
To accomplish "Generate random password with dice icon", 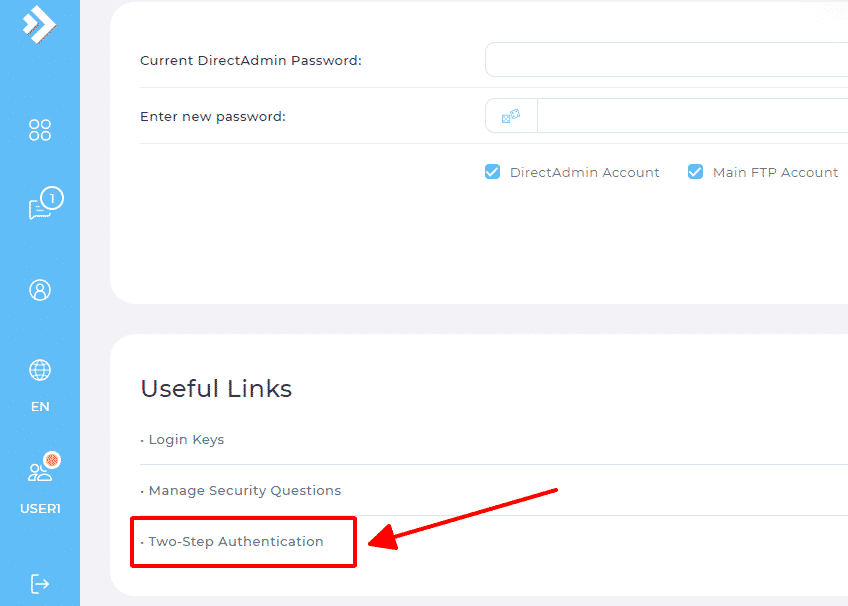I will click(x=511, y=116).
